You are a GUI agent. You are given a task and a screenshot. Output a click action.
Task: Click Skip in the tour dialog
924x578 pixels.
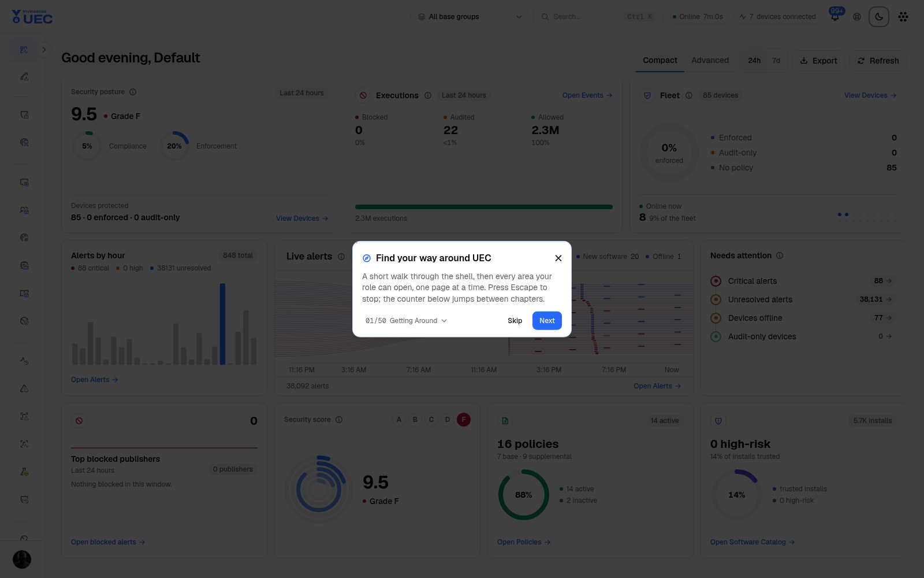click(515, 321)
